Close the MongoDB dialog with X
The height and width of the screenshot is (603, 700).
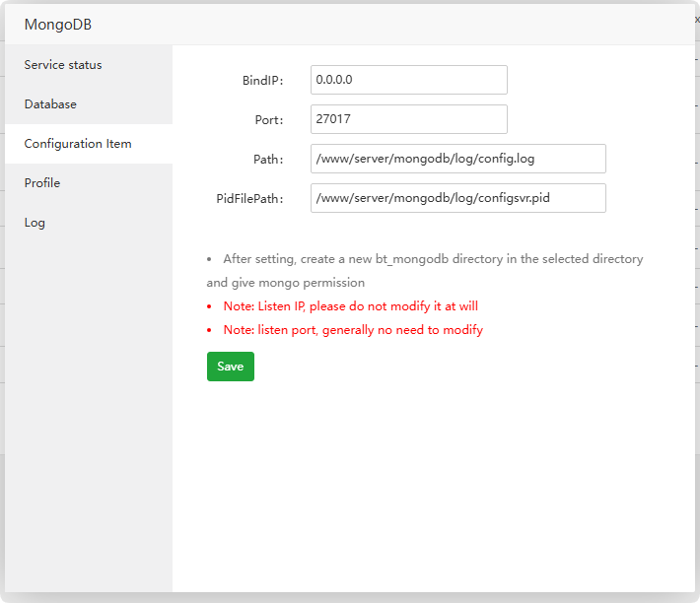pyautogui.click(x=697, y=21)
